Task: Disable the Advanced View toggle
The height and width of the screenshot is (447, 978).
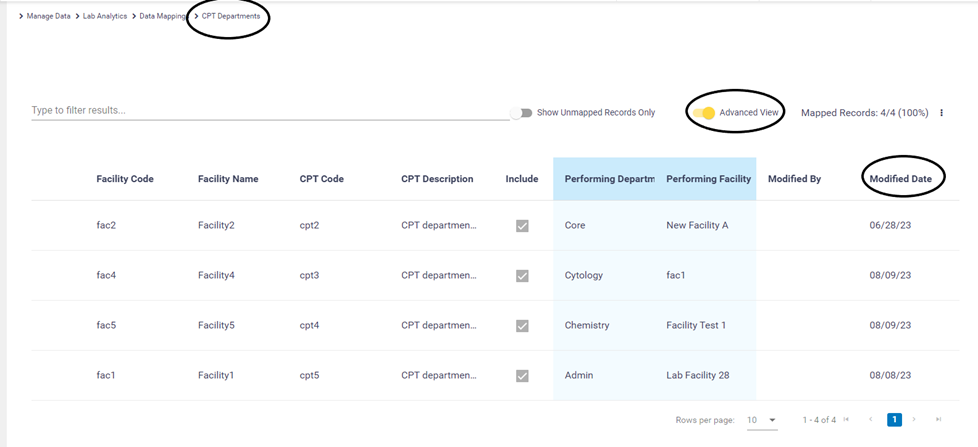Action: (x=705, y=113)
